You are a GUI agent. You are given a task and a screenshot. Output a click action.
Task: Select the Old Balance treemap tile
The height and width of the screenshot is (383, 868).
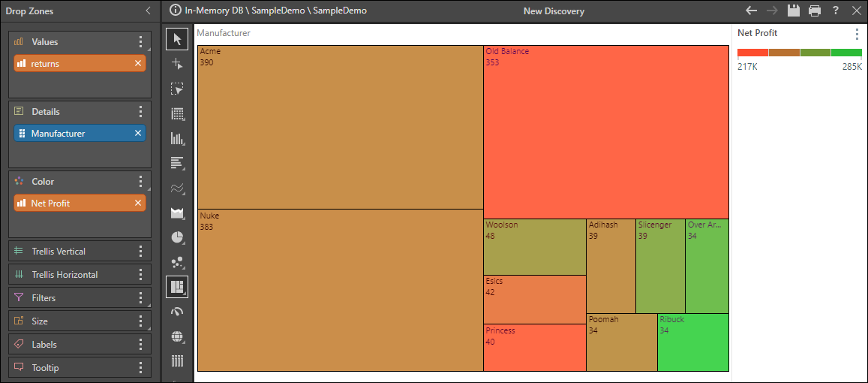(606, 132)
